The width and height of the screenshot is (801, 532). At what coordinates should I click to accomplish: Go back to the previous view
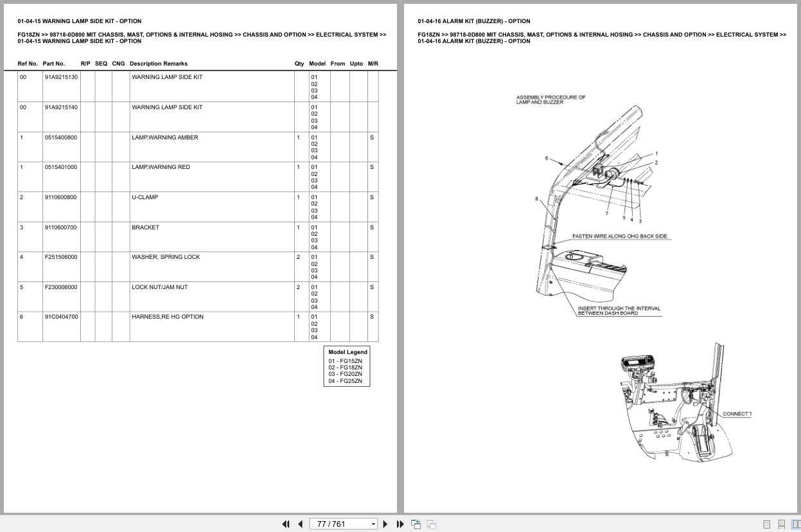point(416,524)
